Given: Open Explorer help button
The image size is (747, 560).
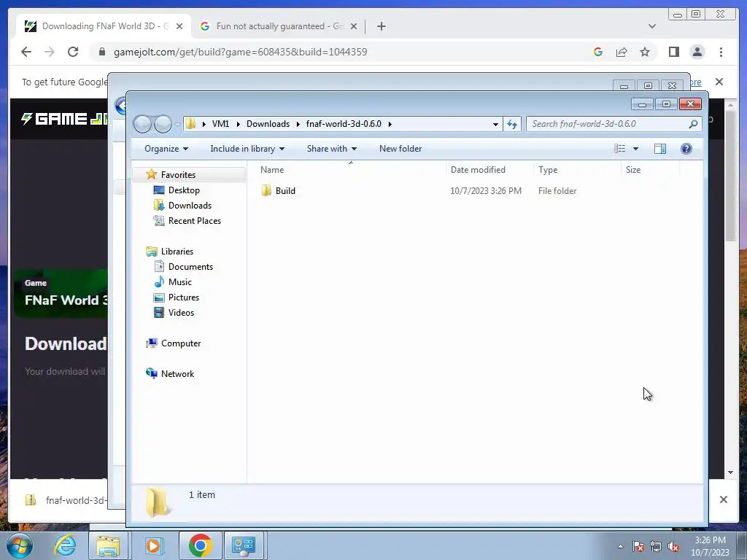Looking at the screenshot, I should [686, 149].
